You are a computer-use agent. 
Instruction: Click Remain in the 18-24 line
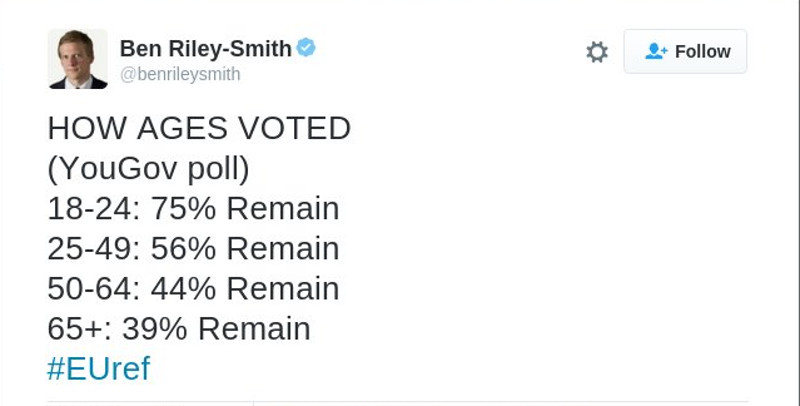point(282,208)
